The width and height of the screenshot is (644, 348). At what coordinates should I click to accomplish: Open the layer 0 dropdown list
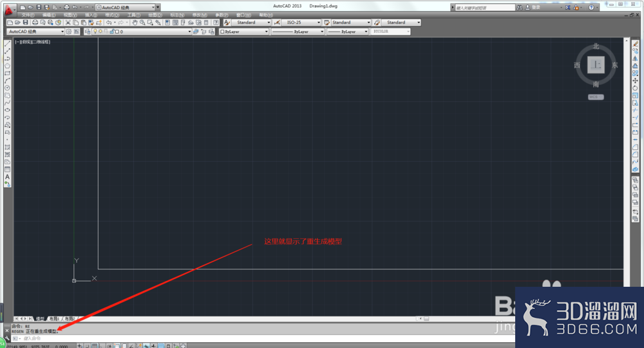[142, 32]
